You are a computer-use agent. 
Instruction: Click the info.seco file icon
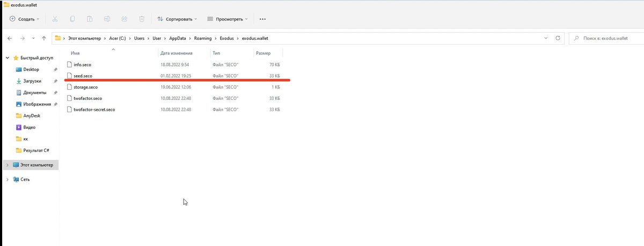[x=69, y=64]
